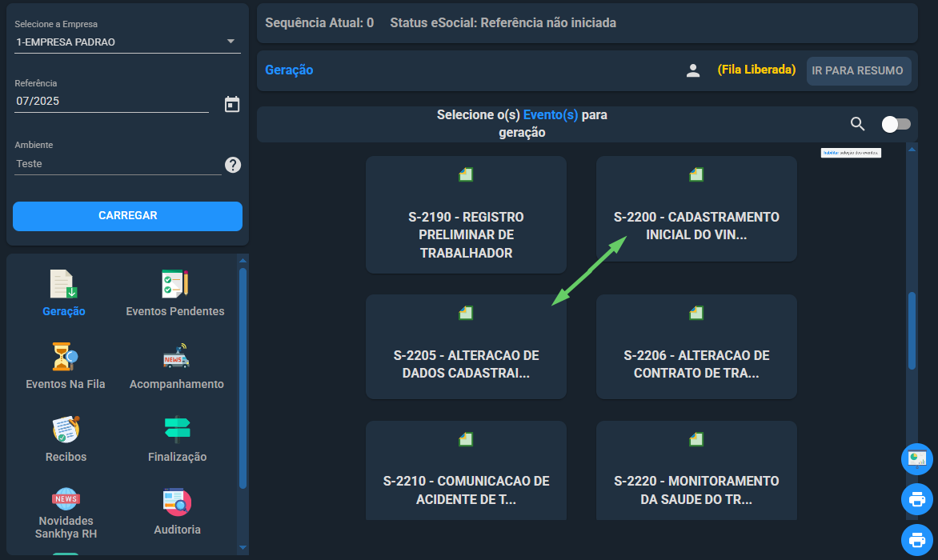Image resolution: width=938 pixels, height=560 pixels.
Task: Click the upper printer floating button
Action: pos(917,499)
